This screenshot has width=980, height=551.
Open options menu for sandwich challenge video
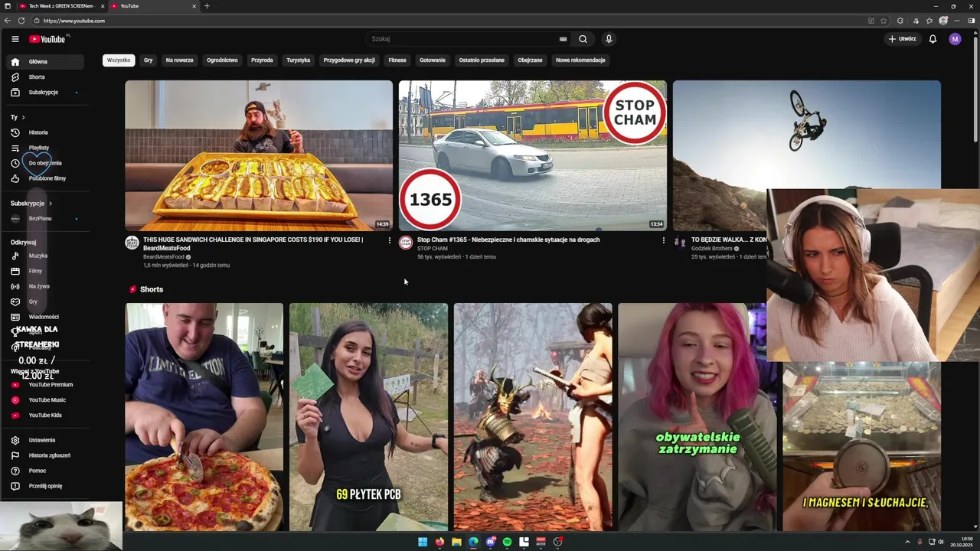390,240
